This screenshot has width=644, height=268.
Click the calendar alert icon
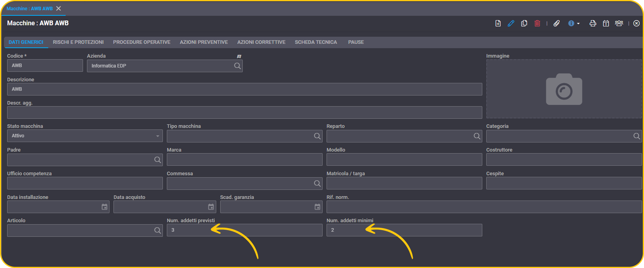click(606, 23)
